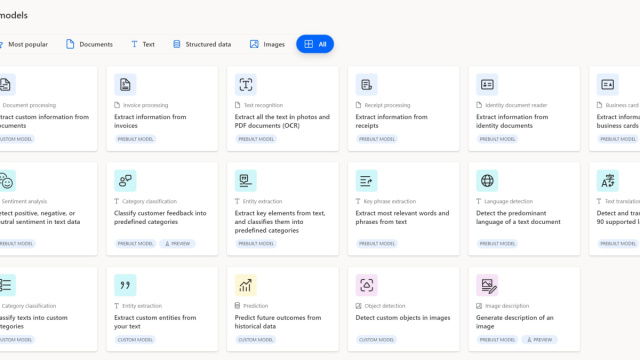Click the Identity document reader label

click(516, 105)
